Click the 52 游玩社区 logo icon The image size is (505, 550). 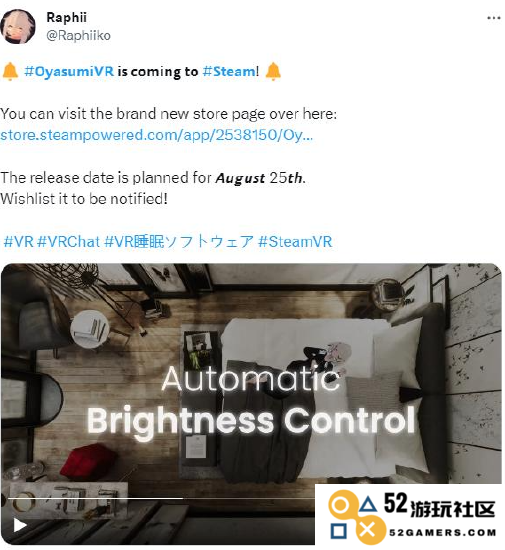coord(355,516)
